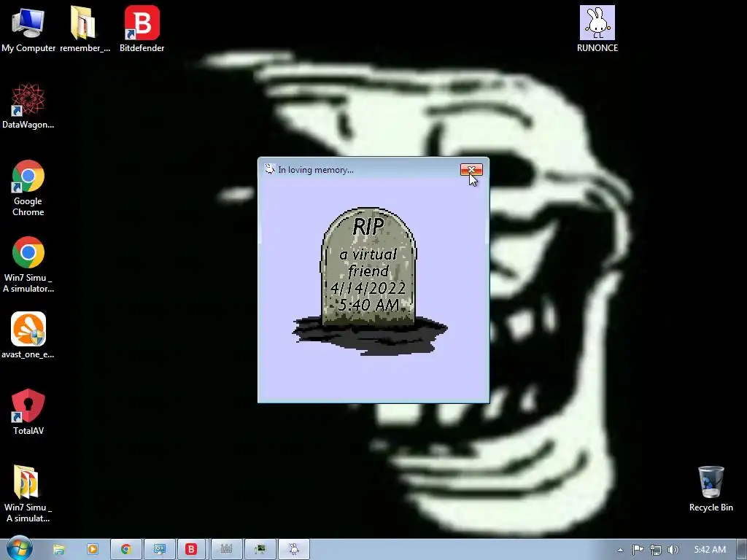Open the DataWagon shortcut icon
The width and height of the screenshot is (747, 560).
[28, 106]
